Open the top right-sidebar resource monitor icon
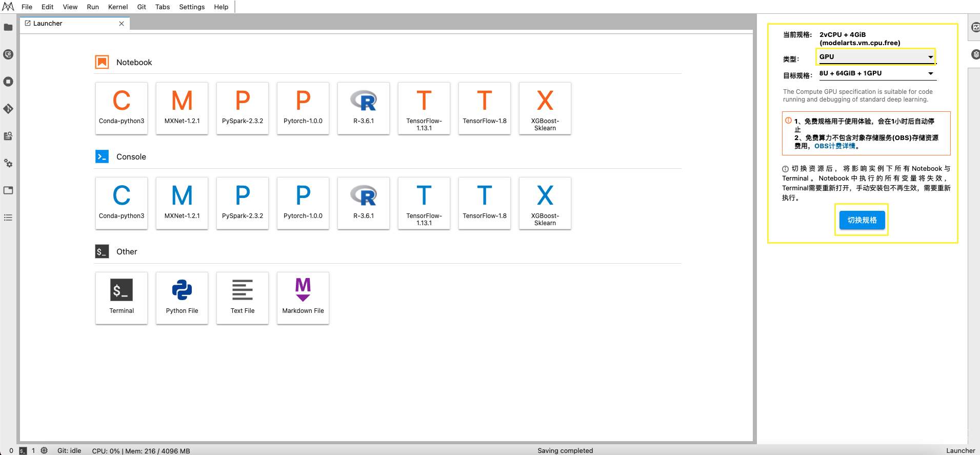This screenshot has width=980, height=455. coord(975,27)
